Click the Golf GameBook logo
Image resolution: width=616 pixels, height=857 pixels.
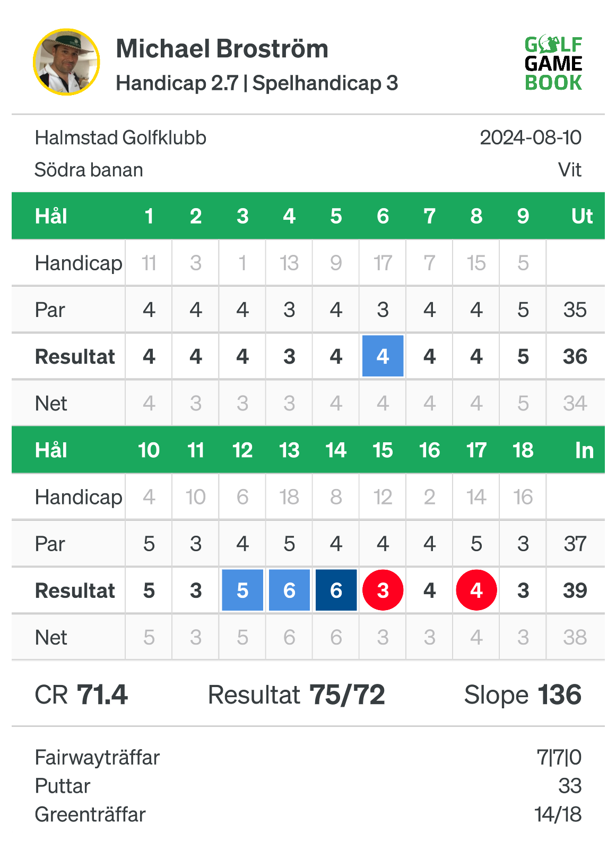(x=553, y=63)
